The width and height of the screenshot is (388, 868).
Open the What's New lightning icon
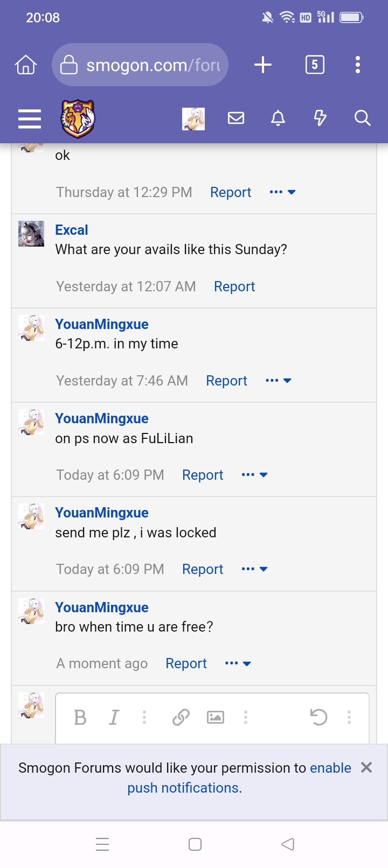[320, 118]
